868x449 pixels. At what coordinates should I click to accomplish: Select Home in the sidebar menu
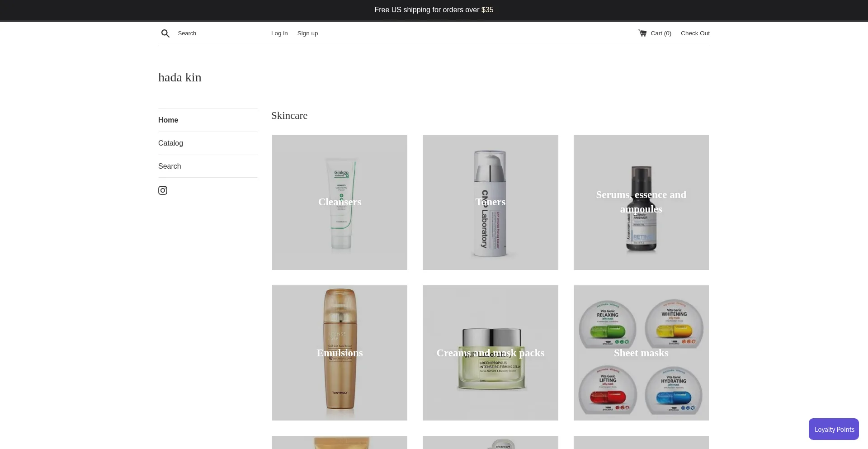click(x=168, y=120)
